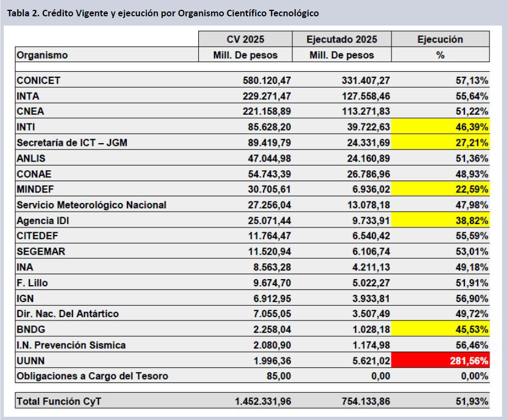Select the CONICET row label
Screen dimensions: 508x420
39,80
